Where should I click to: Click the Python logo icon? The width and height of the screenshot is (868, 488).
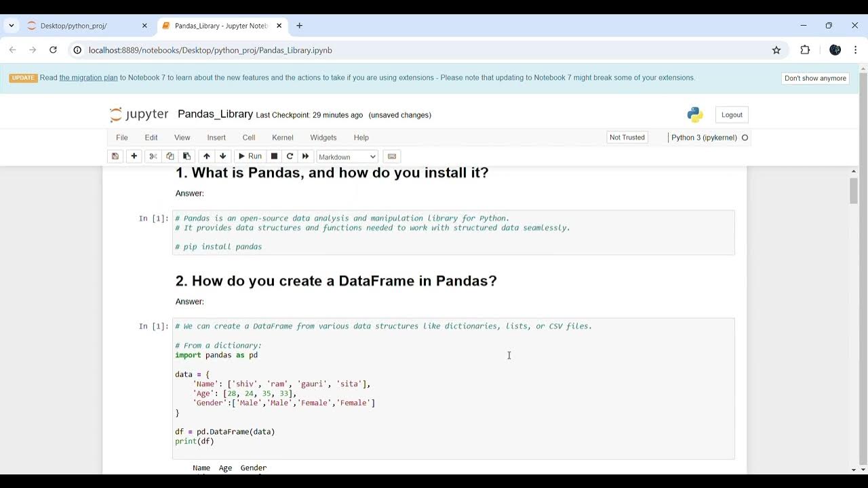click(695, 115)
